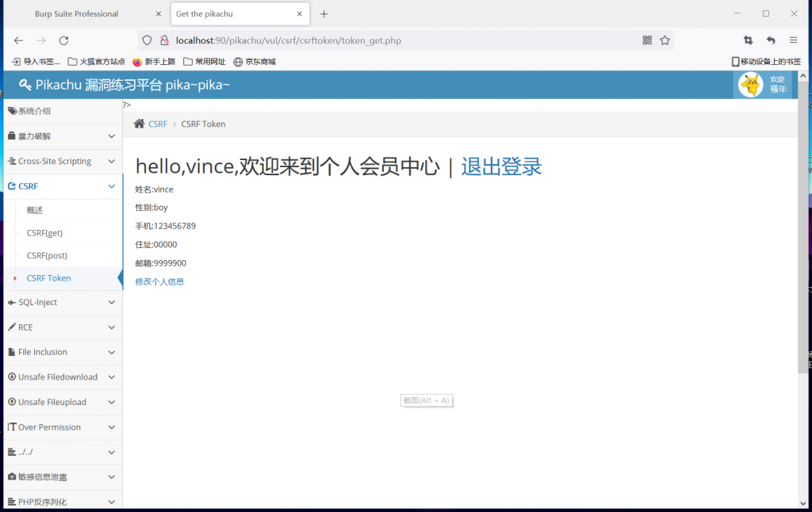Click the home icon in breadcrumb
This screenshot has width=812, height=512.
tap(140, 124)
